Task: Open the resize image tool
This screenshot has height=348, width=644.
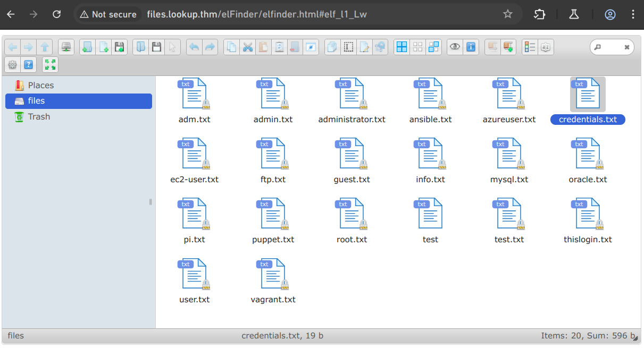Action: click(380, 47)
